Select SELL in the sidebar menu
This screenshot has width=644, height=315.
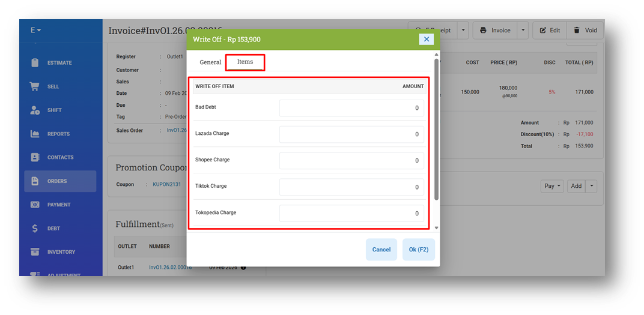coord(53,86)
